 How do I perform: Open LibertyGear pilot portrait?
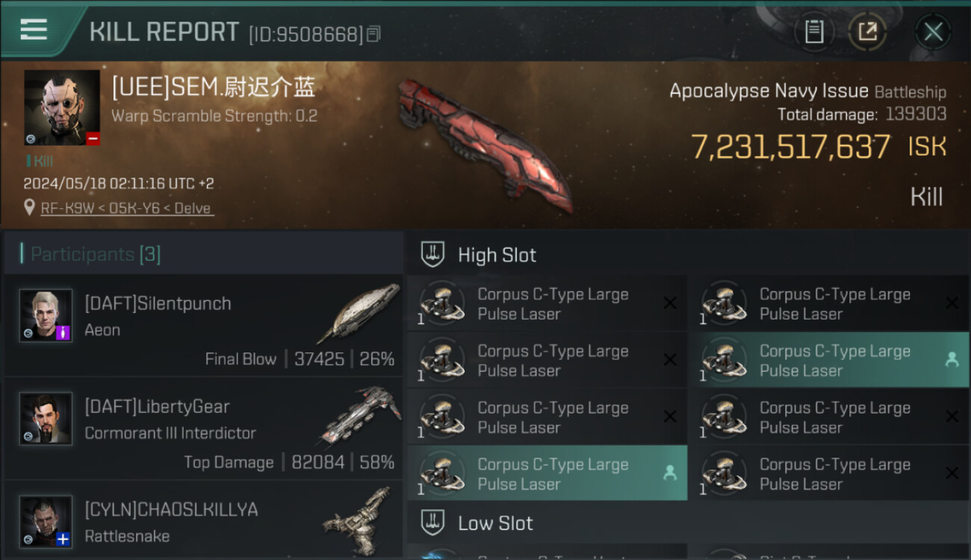point(46,418)
